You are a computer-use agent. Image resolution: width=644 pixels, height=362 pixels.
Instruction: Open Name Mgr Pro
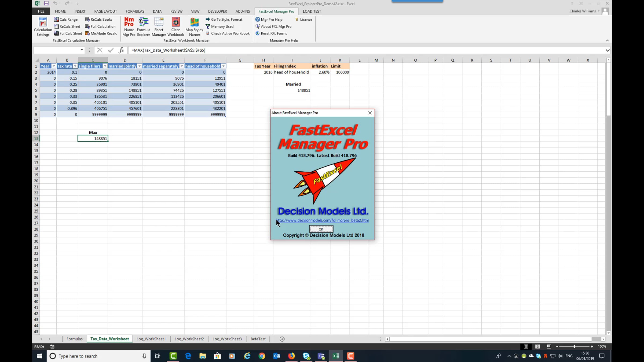pos(129,27)
